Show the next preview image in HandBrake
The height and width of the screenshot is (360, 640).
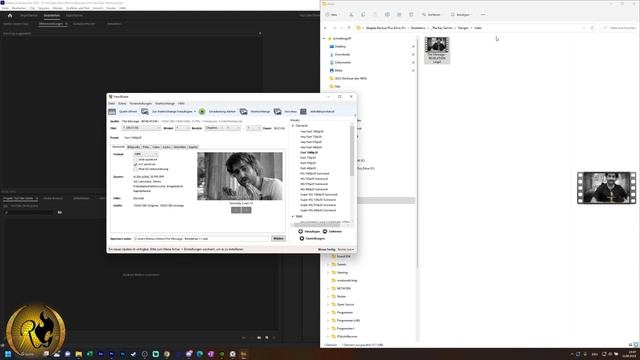coord(247,210)
